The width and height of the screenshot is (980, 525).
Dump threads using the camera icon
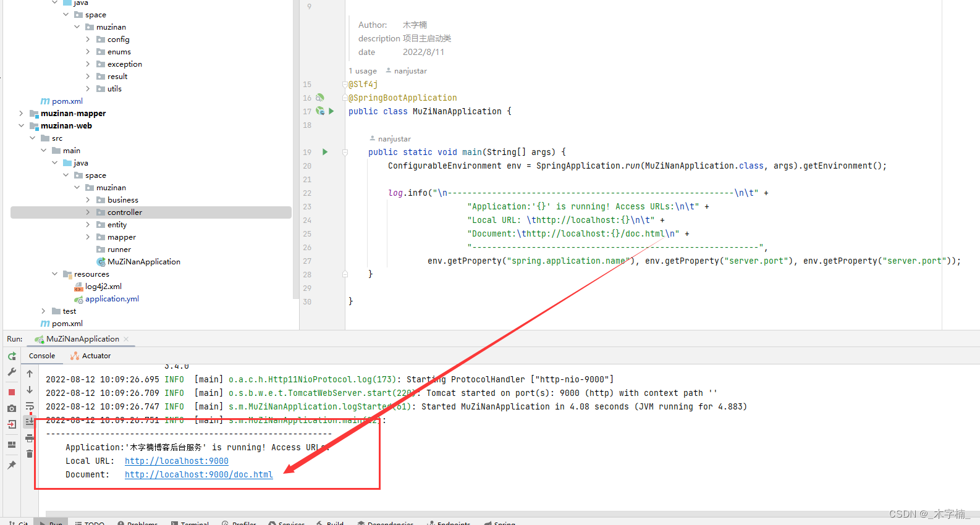pos(12,408)
